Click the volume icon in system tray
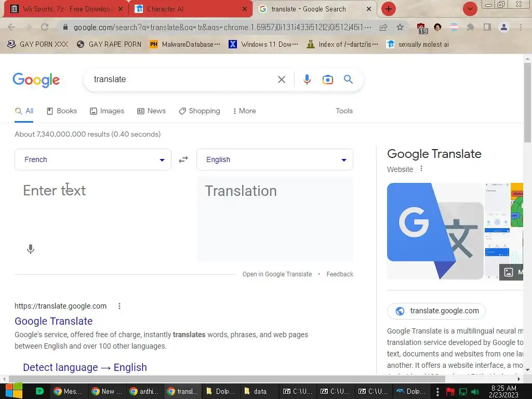This screenshot has width=532, height=399. click(x=475, y=392)
